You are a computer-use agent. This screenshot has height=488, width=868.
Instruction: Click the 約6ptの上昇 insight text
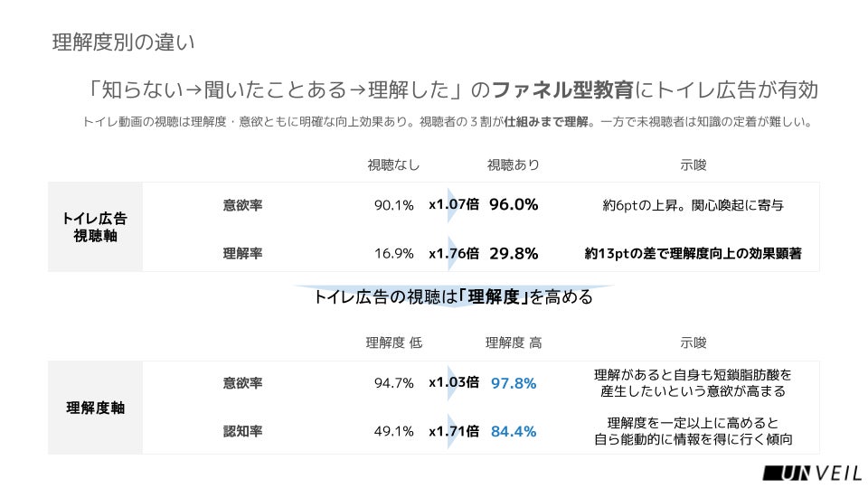tap(693, 205)
